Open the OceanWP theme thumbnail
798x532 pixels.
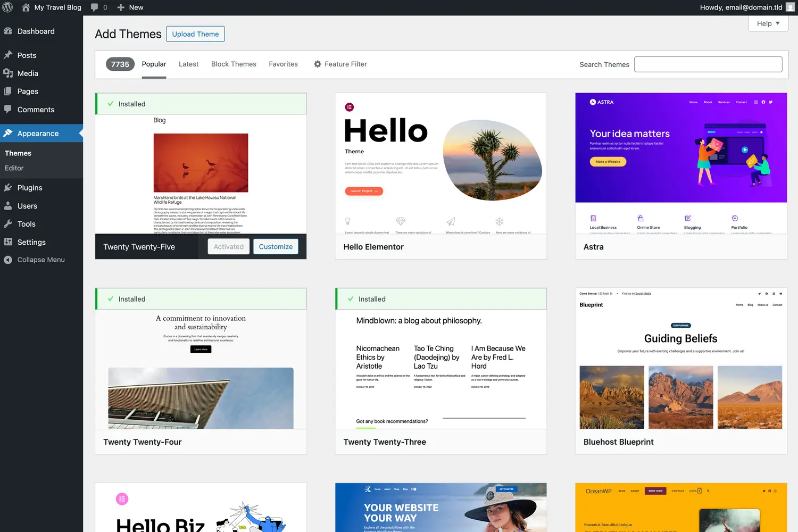(x=681, y=508)
